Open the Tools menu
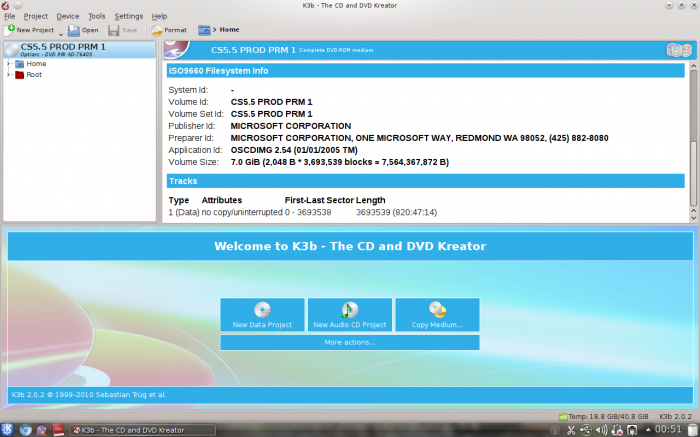This screenshot has width=700, height=437. pos(96,16)
